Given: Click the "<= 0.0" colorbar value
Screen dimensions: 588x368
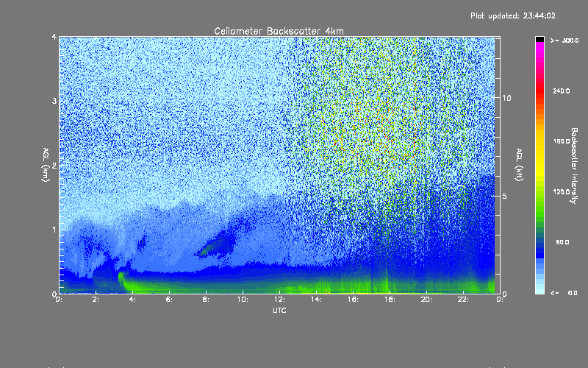Looking at the screenshot, I should [564, 292].
